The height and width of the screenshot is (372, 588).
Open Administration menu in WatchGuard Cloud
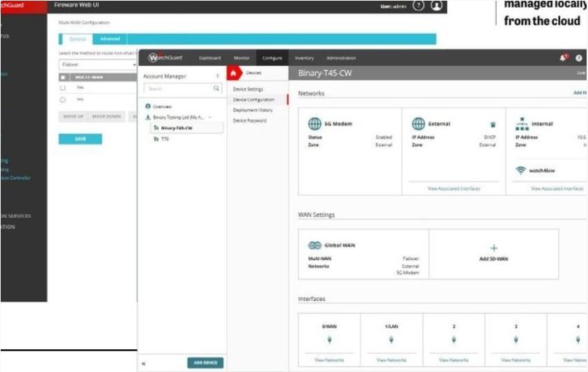point(341,58)
